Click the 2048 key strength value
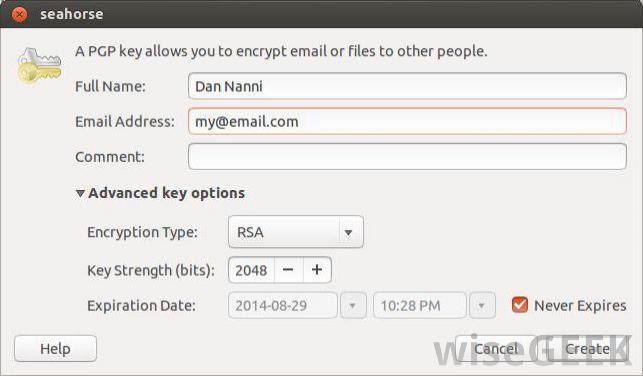Image resolution: width=643 pixels, height=376 pixels. [251, 270]
